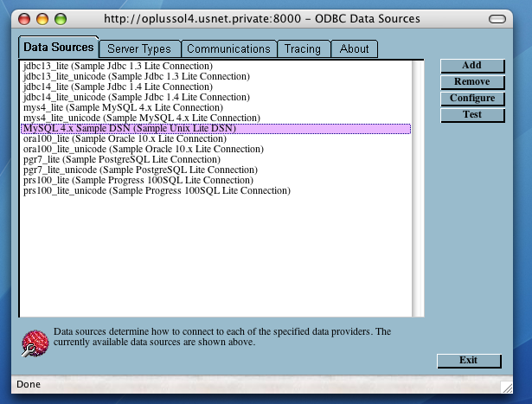Open the Server Types tab

pos(139,49)
